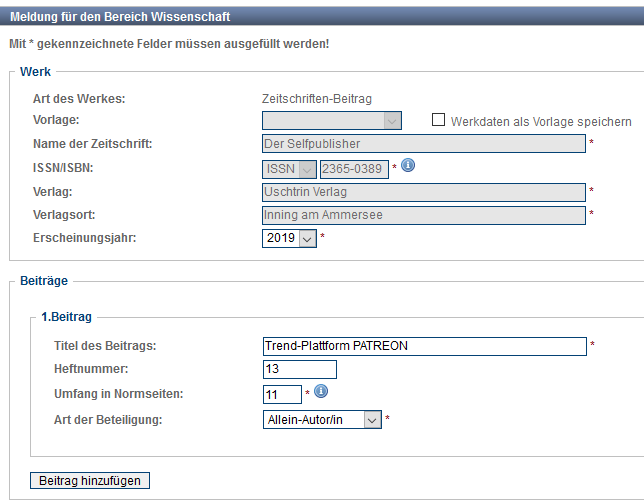Screen dimensions: 644x500
Task: Expand the Erscheinungsjahr 2019 dropdown
Action: pyautogui.click(x=289, y=238)
